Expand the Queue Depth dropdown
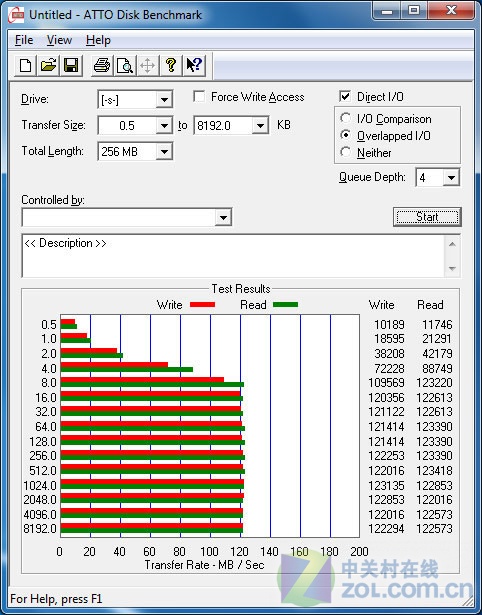Image resolution: width=482 pixels, height=615 pixels. 451,178
